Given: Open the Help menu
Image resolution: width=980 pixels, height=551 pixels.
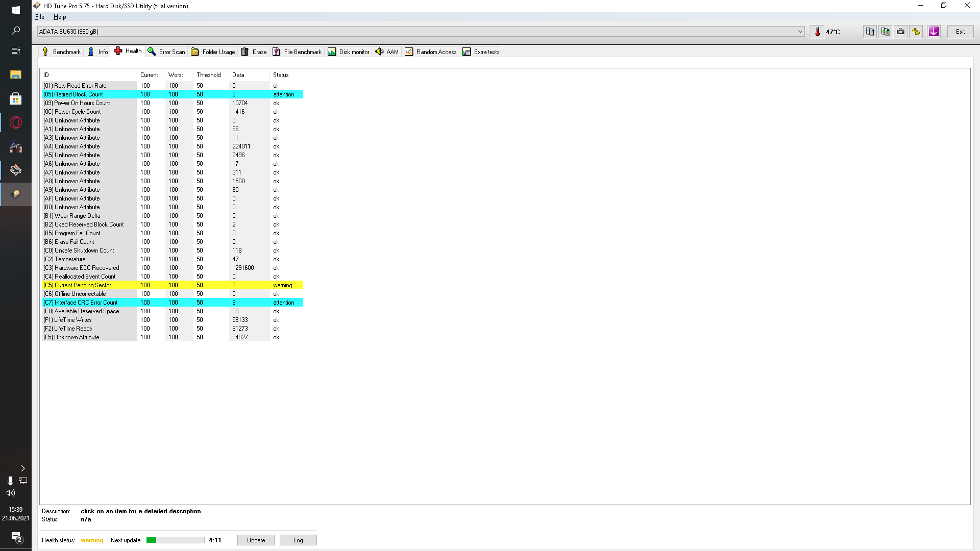Looking at the screenshot, I should tap(60, 17).
